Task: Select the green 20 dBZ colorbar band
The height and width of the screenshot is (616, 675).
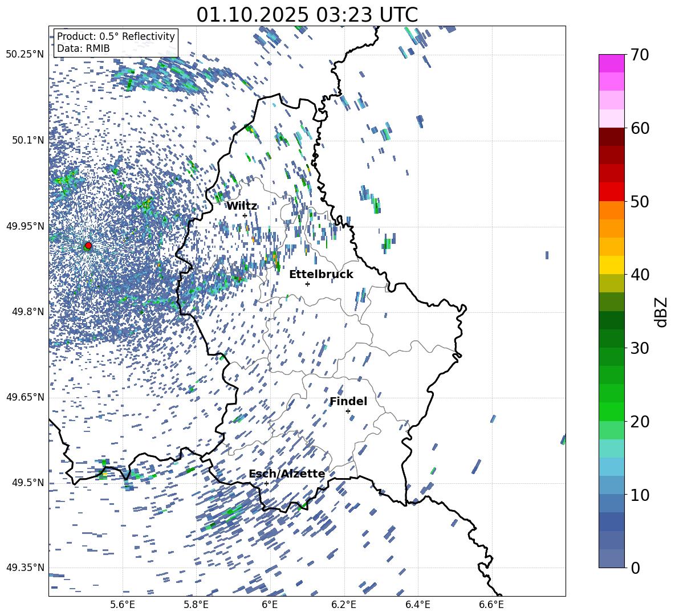Action: [611, 411]
